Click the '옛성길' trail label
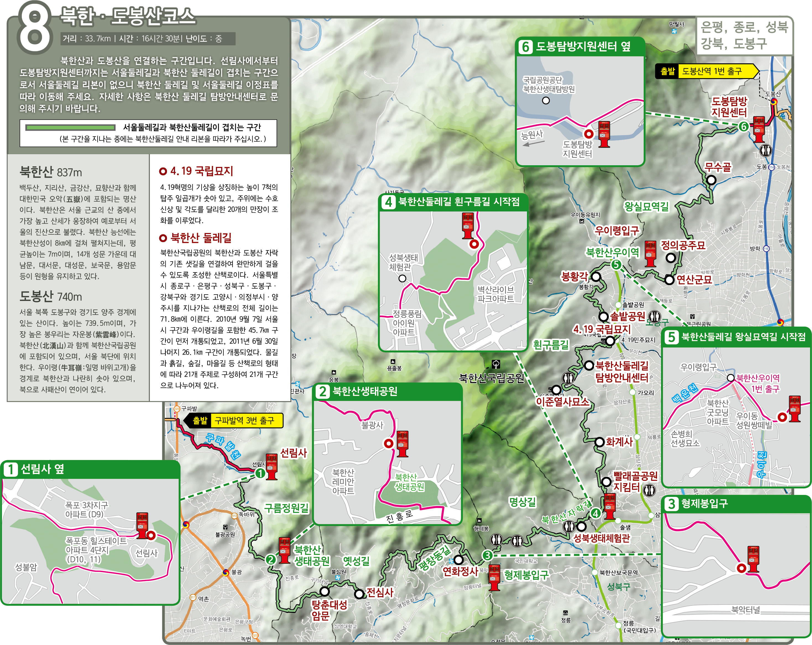 pyautogui.click(x=356, y=561)
